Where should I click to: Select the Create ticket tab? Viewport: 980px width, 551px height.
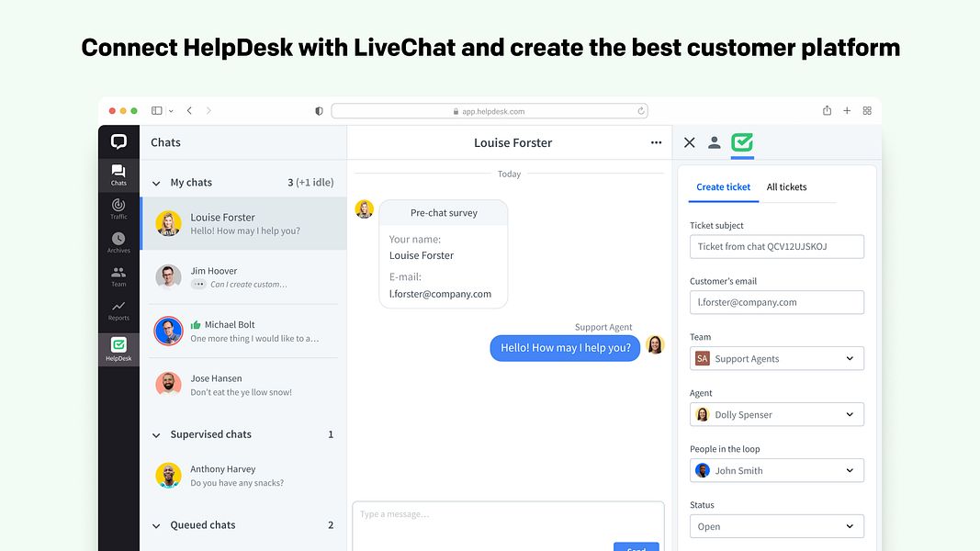[723, 186]
